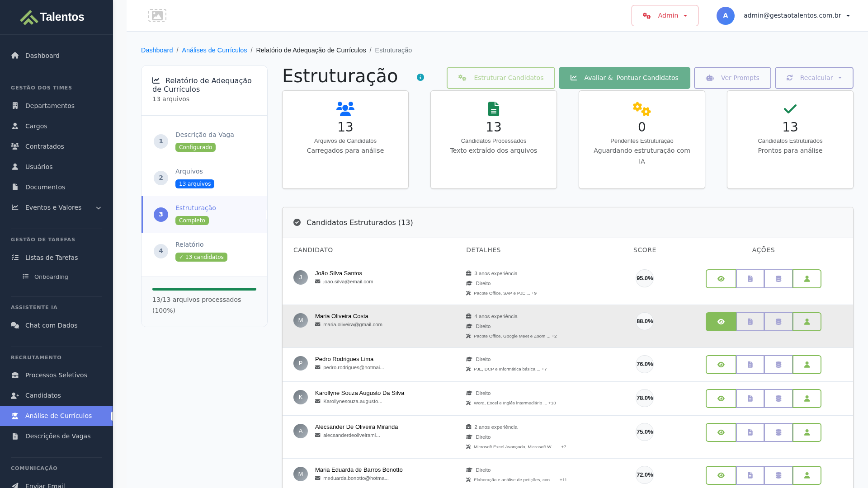This screenshot has width=868, height=488.
Task: Click eye button for Maria Oliveira Costa
Action: point(721,322)
